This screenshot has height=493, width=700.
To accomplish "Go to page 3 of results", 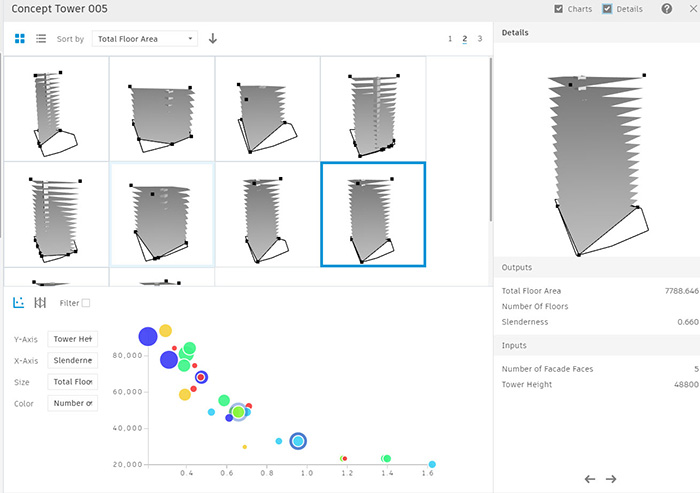I will click(x=479, y=39).
